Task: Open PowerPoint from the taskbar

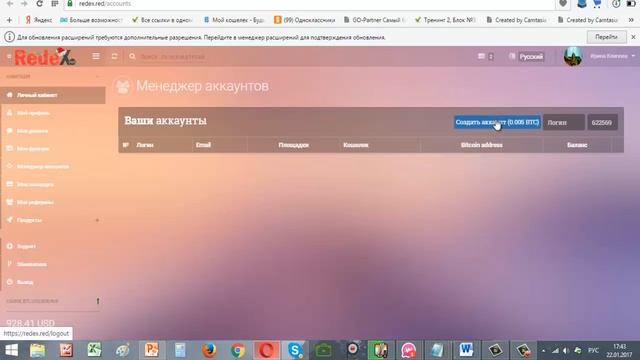Action: click(151, 350)
